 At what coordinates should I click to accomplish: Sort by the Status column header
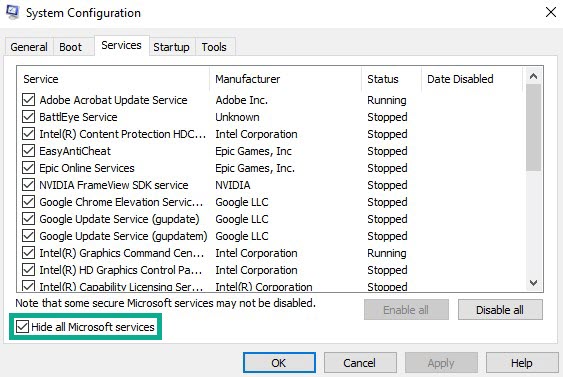click(x=391, y=79)
